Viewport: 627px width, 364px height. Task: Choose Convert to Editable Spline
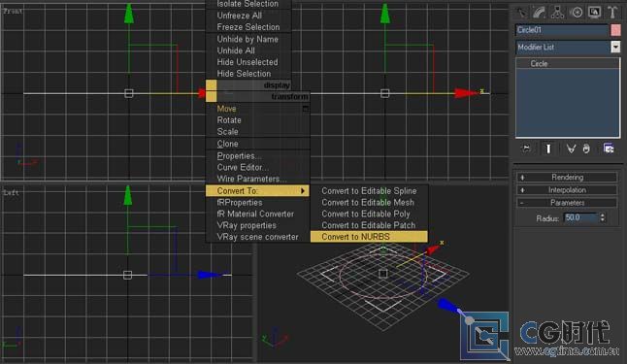click(369, 191)
